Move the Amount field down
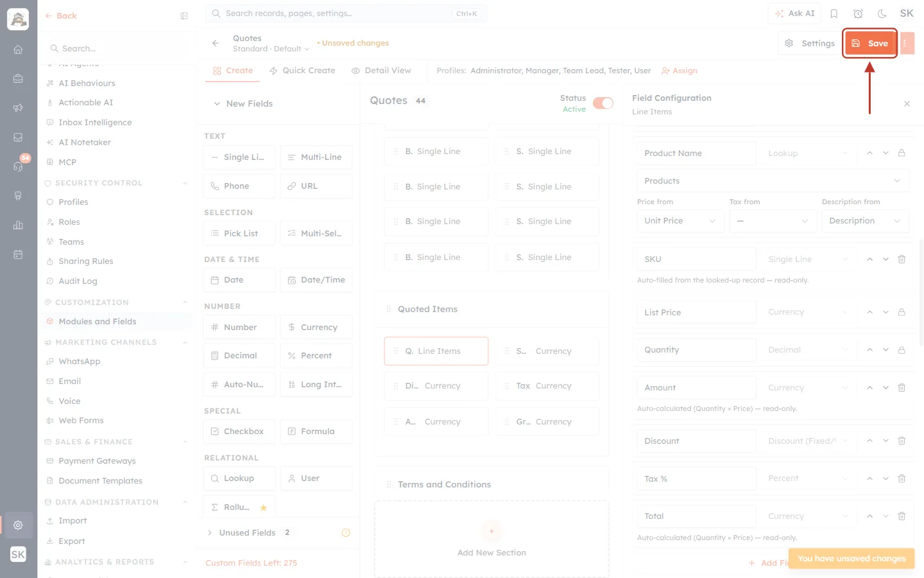The height and width of the screenshot is (578, 924). click(x=886, y=388)
